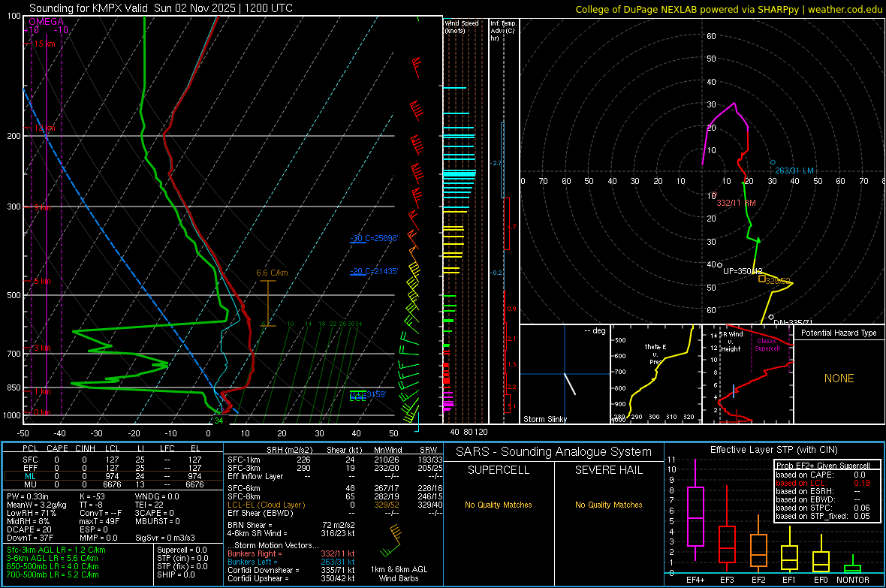This screenshot has height=588, width=886.
Task: Click the NONE hazard type value
Action: [839, 378]
